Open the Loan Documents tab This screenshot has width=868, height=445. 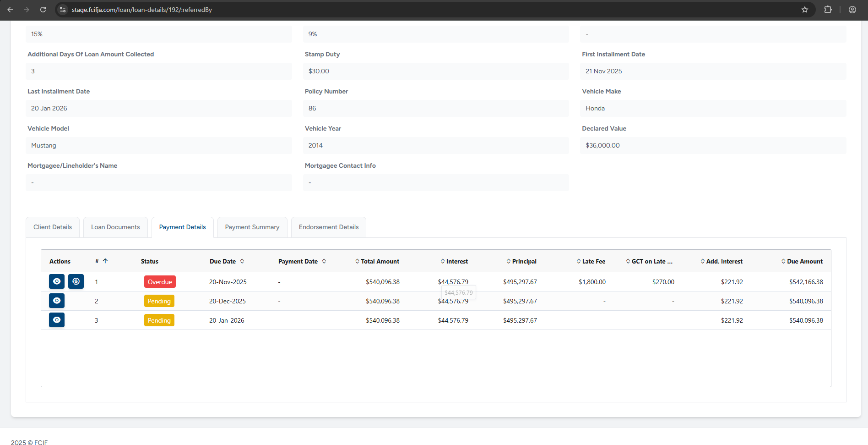(115, 227)
